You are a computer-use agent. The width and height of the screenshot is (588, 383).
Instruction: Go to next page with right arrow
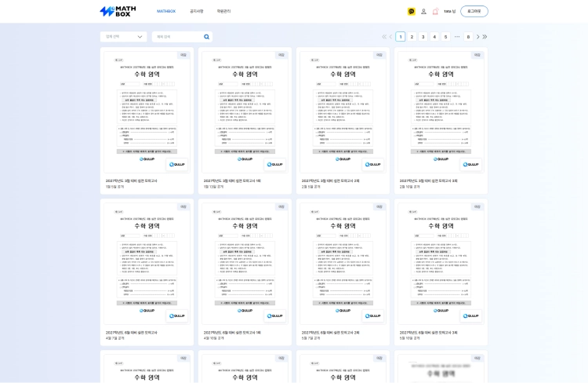(x=477, y=37)
